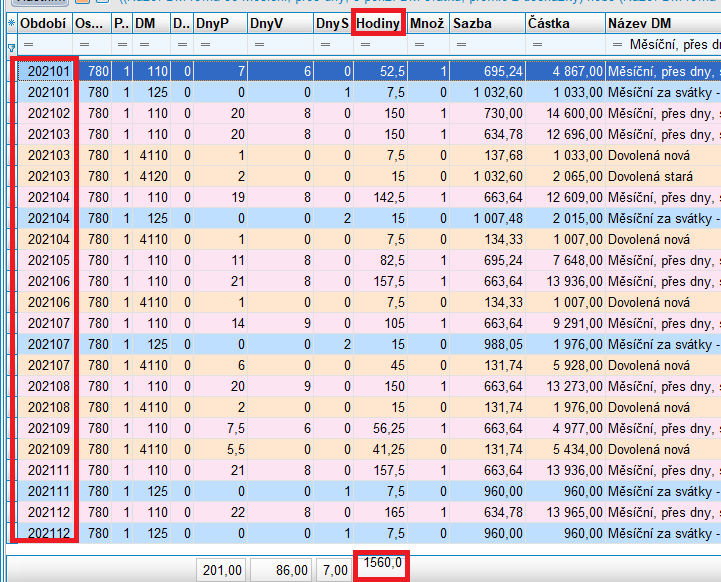Open filter operator for Sazba column
Screen dimensions: 721x582
[458, 46]
